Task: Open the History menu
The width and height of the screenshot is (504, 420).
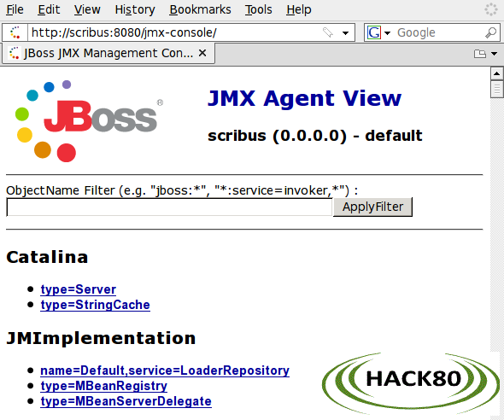Action: click(x=135, y=9)
